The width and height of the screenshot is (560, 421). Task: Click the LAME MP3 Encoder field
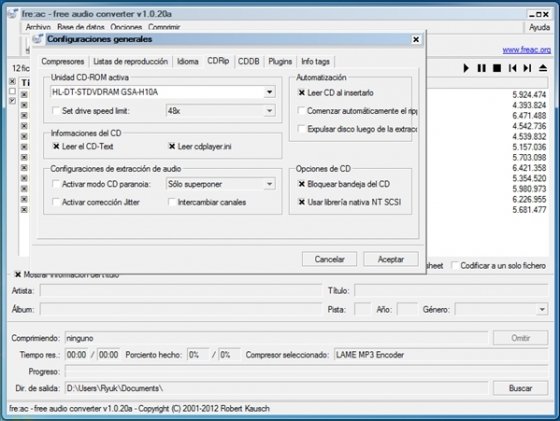point(441,355)
